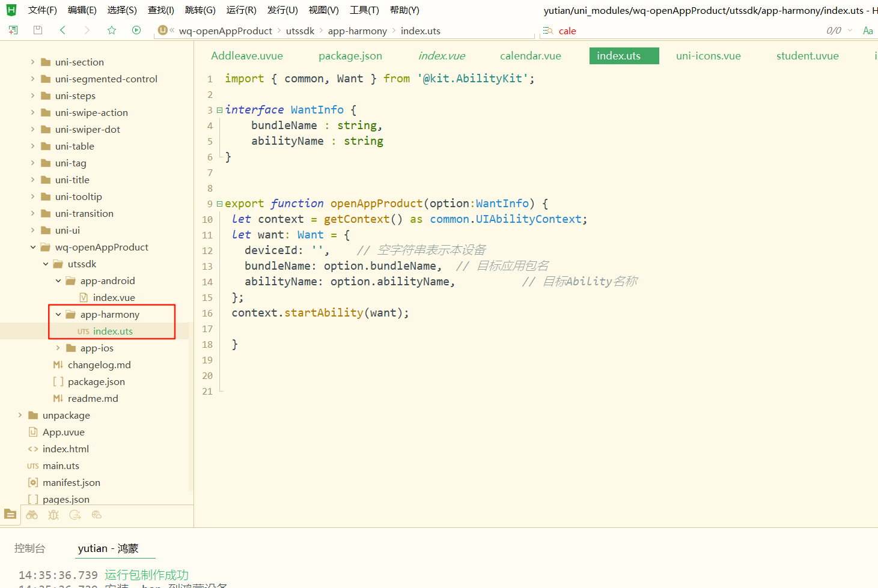
Task: Open the 运行(R) menu
Action: pos(242,10)
